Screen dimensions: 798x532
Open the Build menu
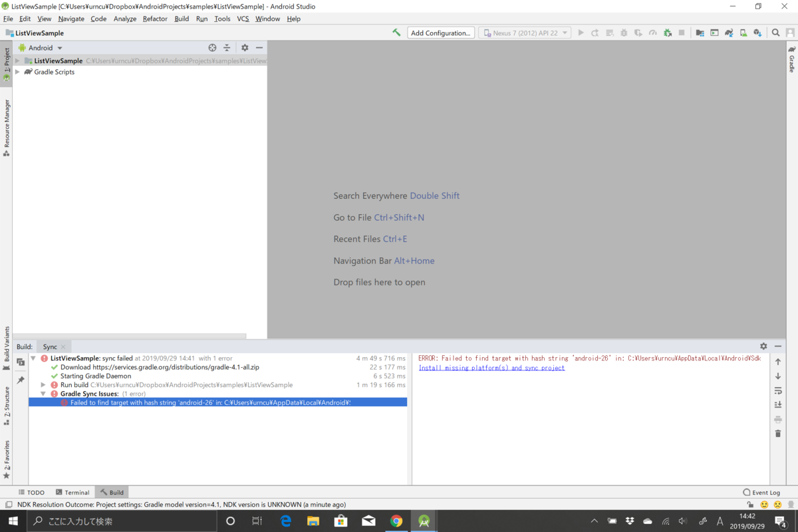(x=182, y=19)
